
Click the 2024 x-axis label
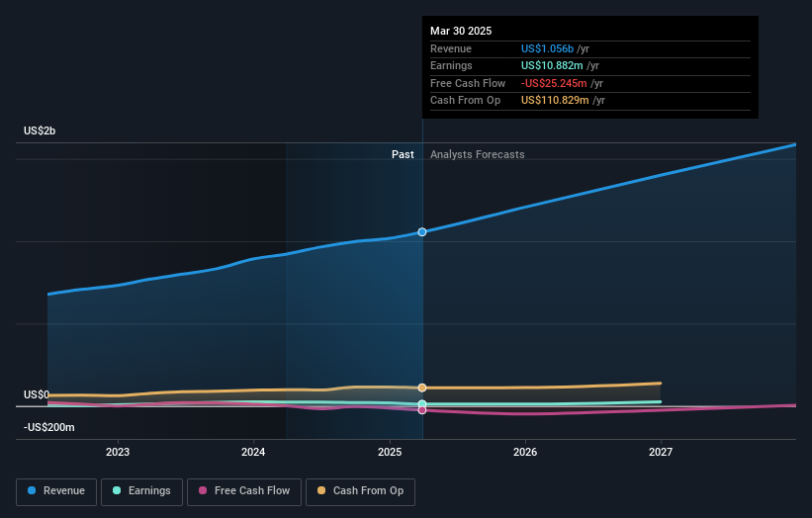(253, 453)
